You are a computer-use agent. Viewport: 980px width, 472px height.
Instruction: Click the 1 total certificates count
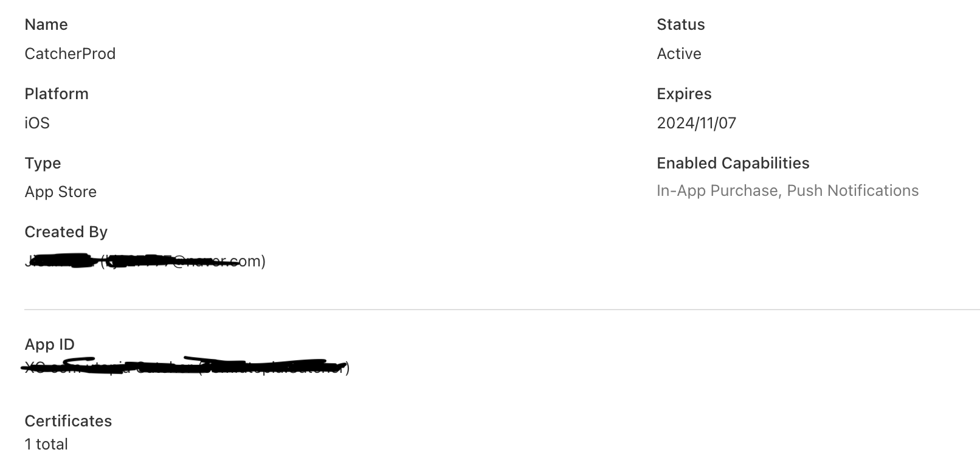point(46,444)
